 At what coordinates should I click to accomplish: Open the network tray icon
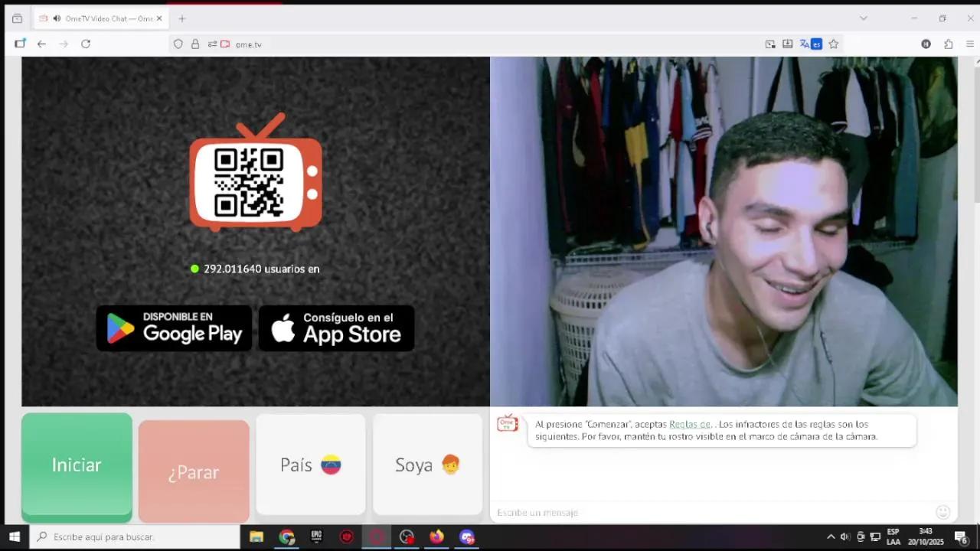pos(875,537)
